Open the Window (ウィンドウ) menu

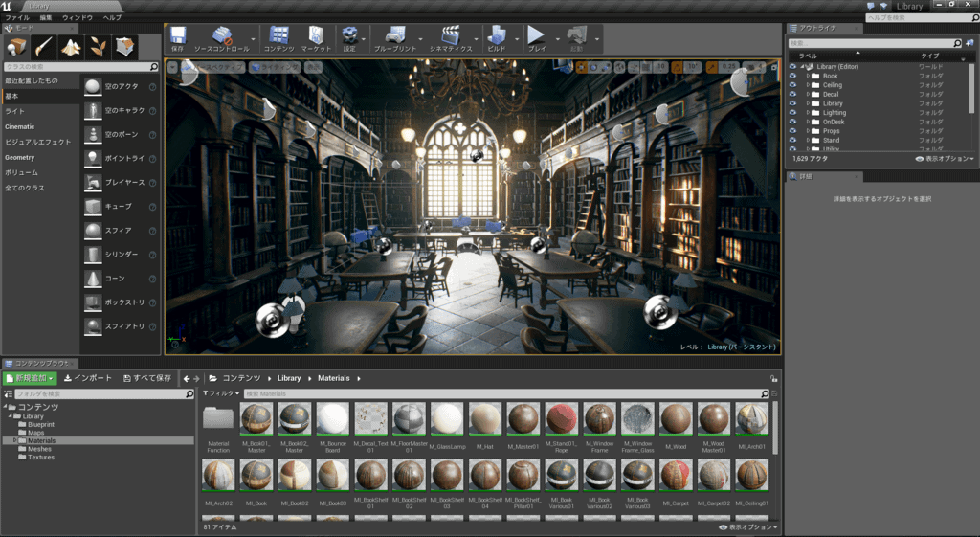[x=77, y=17]
